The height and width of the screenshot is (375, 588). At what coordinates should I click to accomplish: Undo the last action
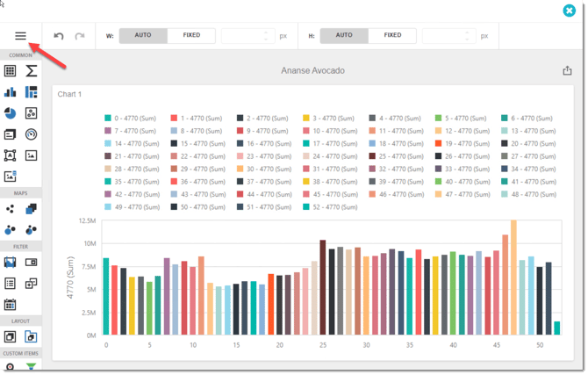59,36
